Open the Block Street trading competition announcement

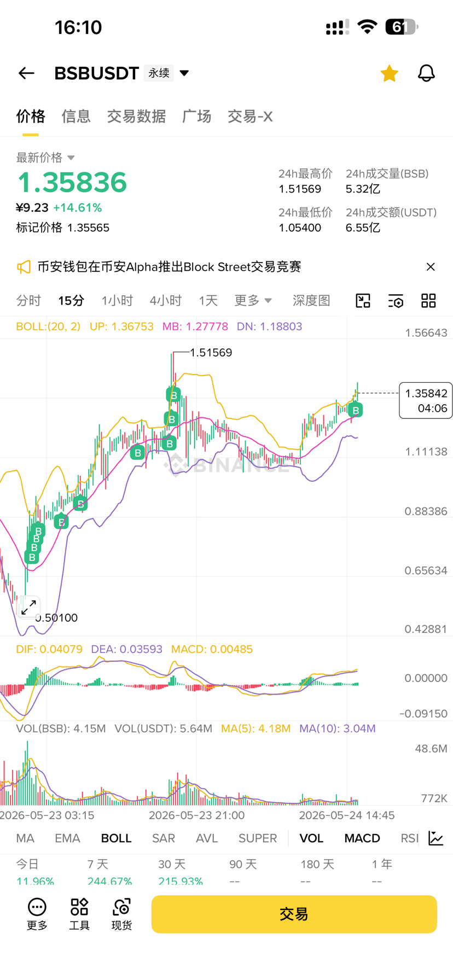(x=169, y=267)
